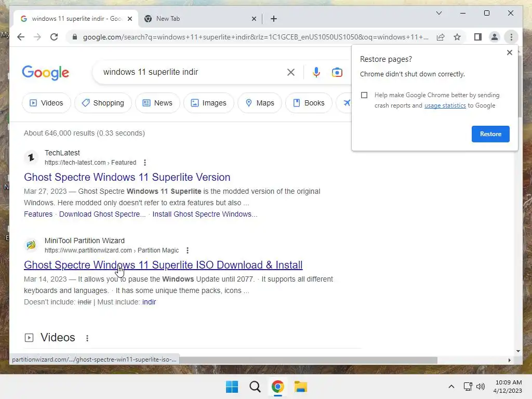Share this page using the share icon
Viewport: 532px width, 399px height.
pos(441,37)
